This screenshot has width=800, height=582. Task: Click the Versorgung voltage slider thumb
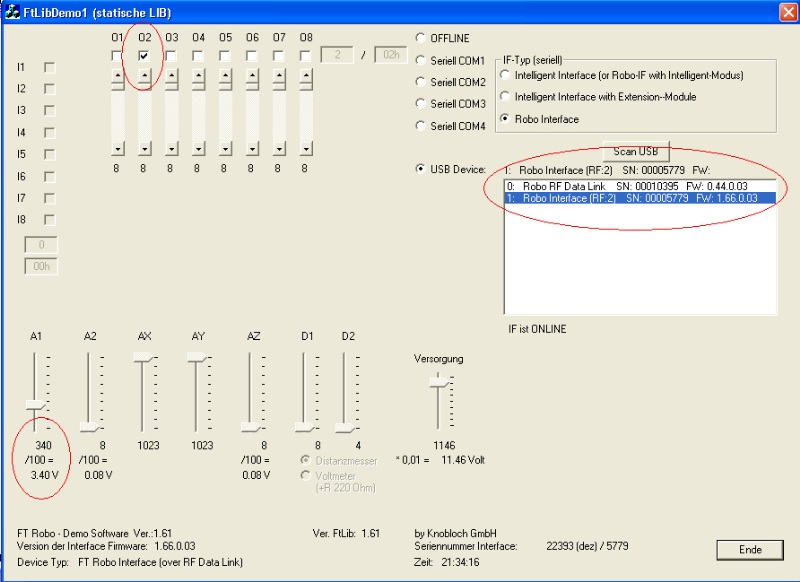(439, 382)
